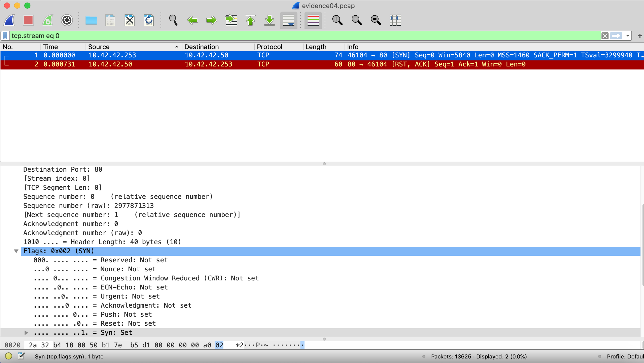This screenshot has width=644, height=363.
Task: Restart the current capture
Action: 48,20
